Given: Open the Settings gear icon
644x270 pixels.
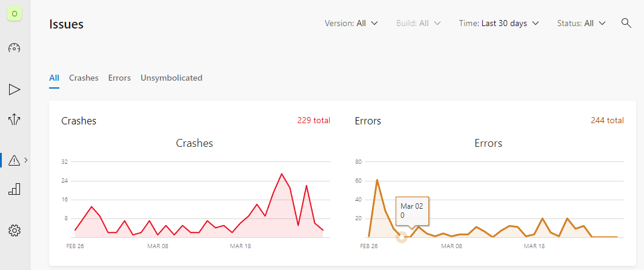Looking at the screenshot, I should 15,231.
